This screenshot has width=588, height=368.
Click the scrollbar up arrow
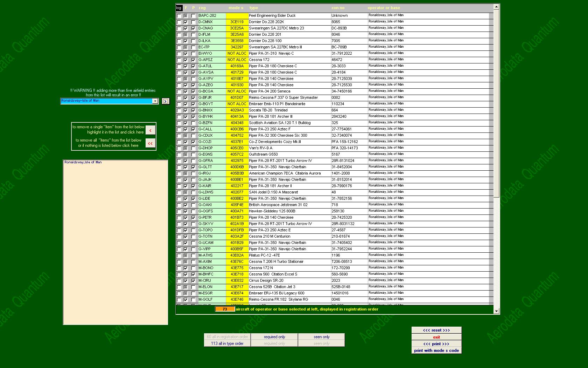coord(496,7)
